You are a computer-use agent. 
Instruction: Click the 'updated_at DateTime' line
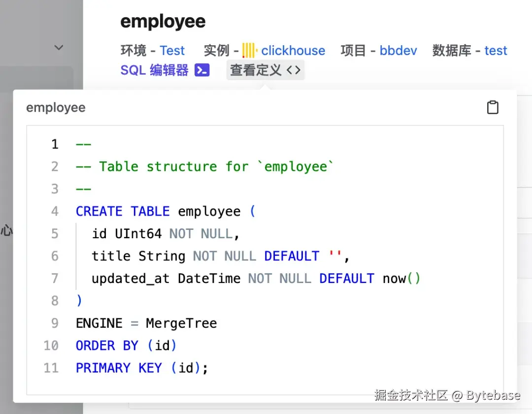tap(256, 278)
